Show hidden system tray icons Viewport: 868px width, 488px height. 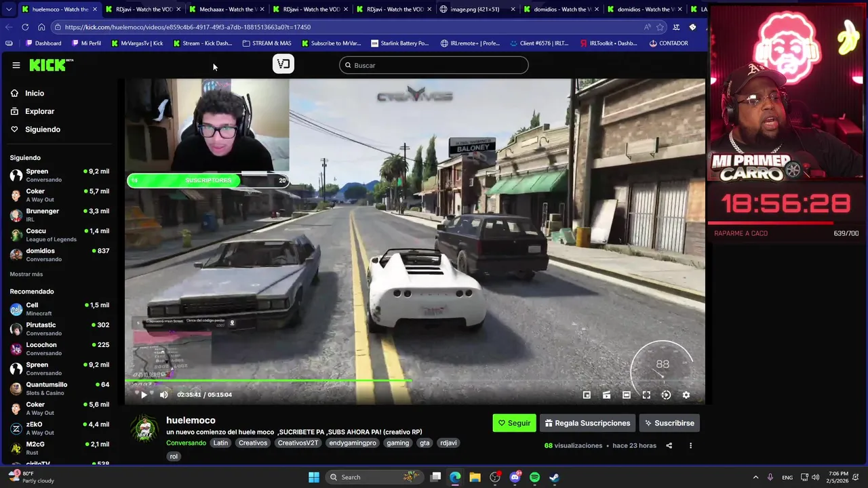[755, 477]
